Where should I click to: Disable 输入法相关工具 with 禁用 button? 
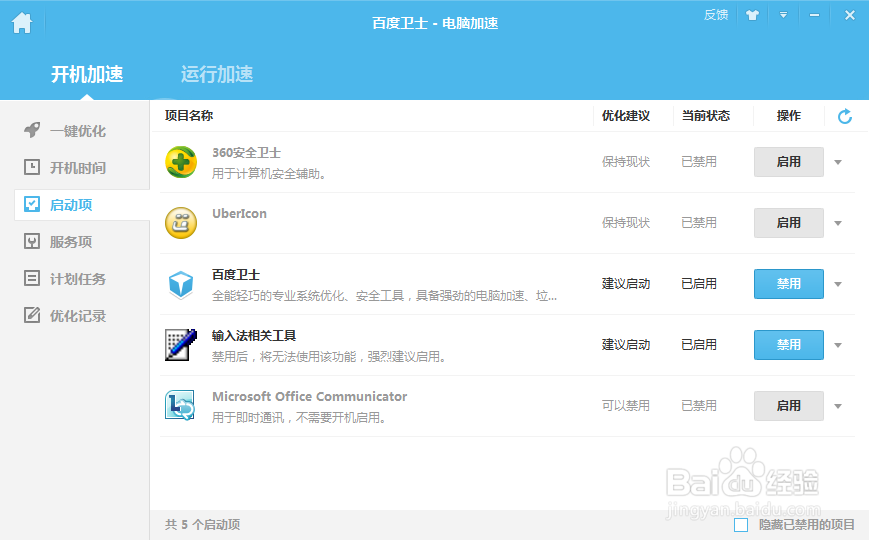click(x=789, y=345)
